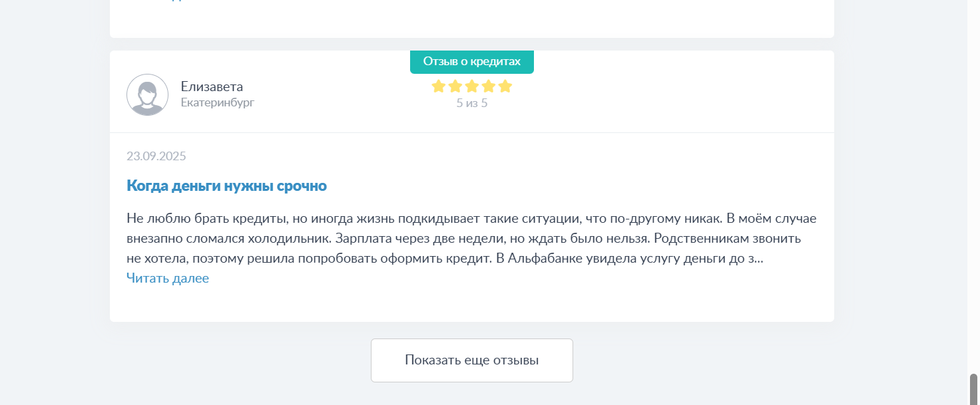Select the fourth rating star
The width and height of the screenshot is (980, 405).
(x=489, y=86)
